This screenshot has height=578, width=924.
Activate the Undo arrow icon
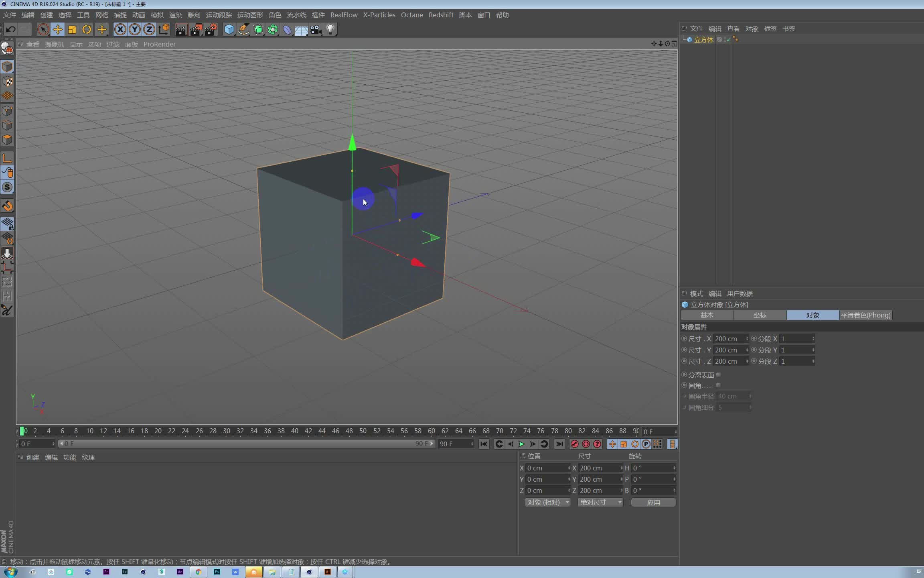point(11,29)
